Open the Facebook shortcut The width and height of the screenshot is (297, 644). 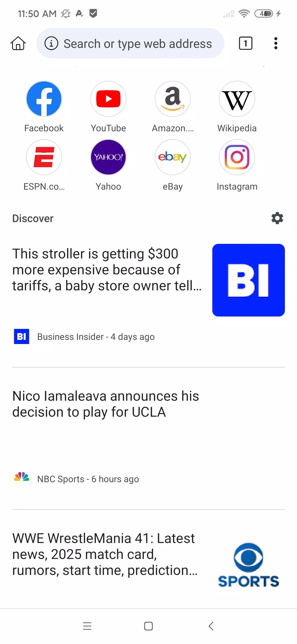[x=44, y=99]
